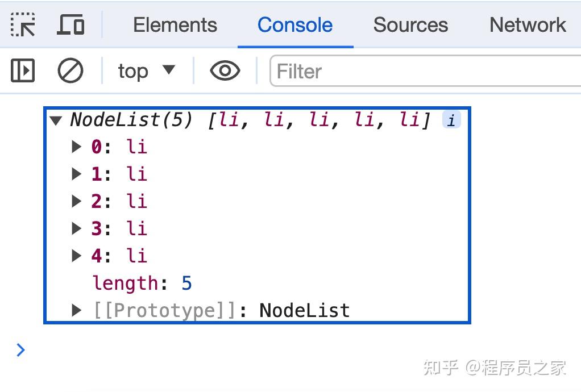581x392 pixels.
Task: Open the console sidebar icon
Action: tap(22, 71)
